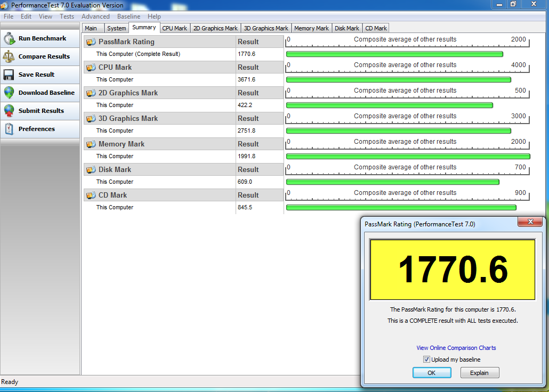Click the Memory Mark green result bar
549x392 pixels.
tap(408, 157)
